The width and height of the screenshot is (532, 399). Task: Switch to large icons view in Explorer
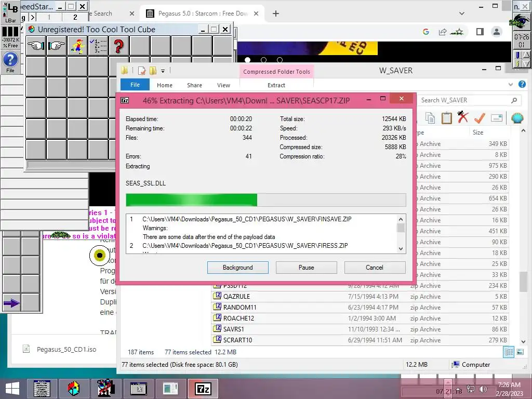520,352
